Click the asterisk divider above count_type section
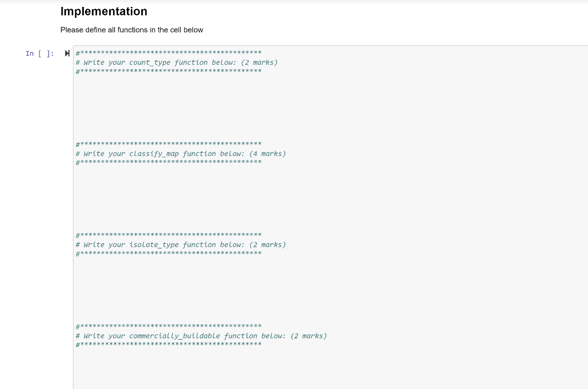Viewport: 588px width, 389px height. point(168,53)
